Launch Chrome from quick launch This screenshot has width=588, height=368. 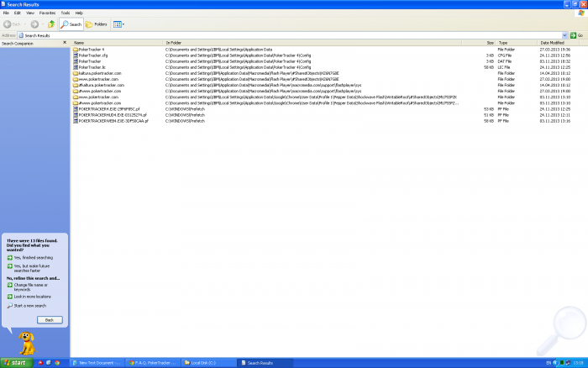[57, 363]
